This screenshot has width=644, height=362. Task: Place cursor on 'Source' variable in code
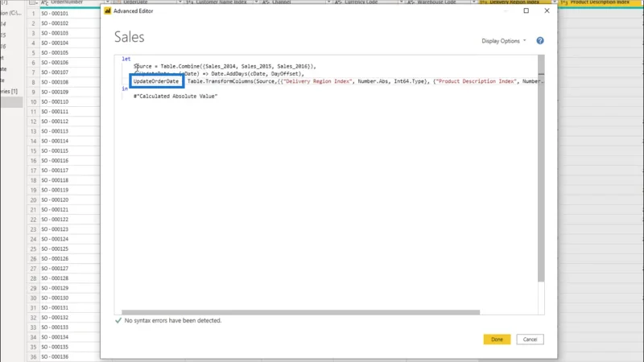pyautogui.click(x=142, y=67)
